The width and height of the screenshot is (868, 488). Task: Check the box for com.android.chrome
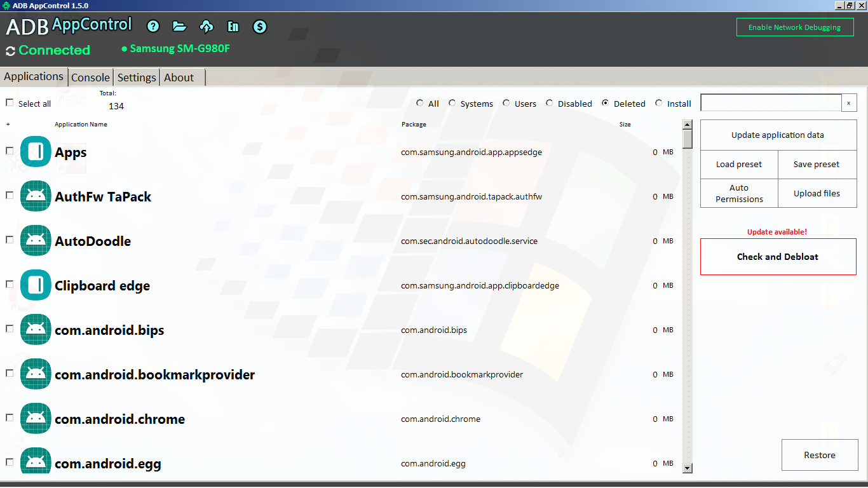10,417
